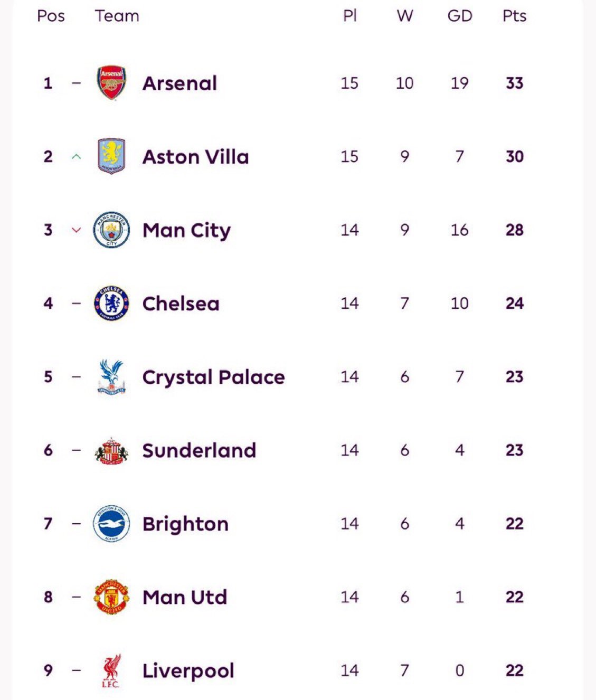Select the Aston Villa badge
Viewport: 596px width, 700px height.
coord(111,156)
